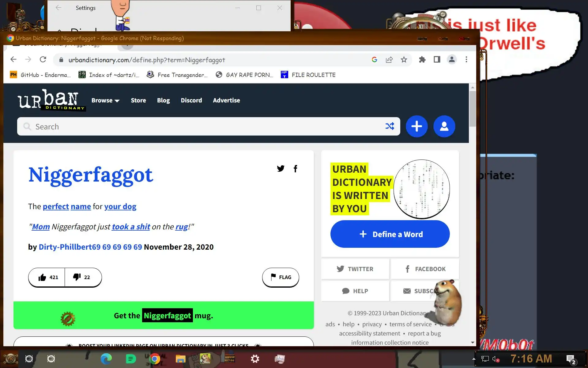The image size is (588, 368).
Task: Click the thumbs up vote button
Action: [x=47, y=277]
